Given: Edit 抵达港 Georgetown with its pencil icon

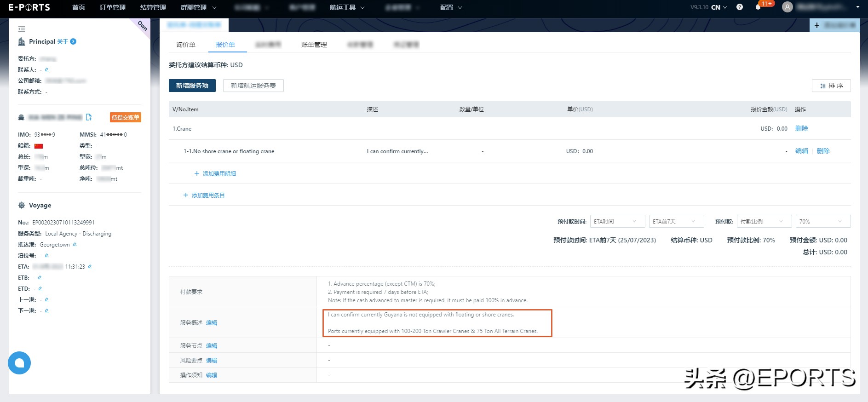Looking at the screenshot, I should 75,245.
